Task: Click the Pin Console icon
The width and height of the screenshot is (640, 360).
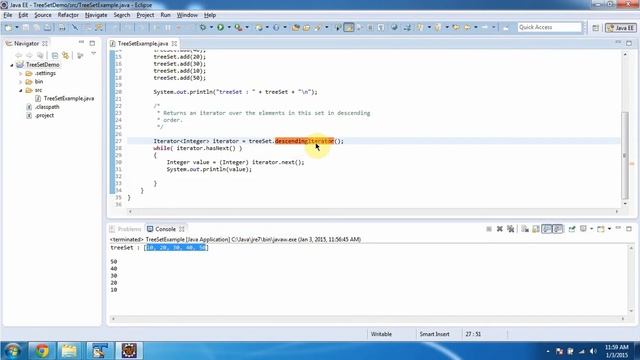Action: 572,229
